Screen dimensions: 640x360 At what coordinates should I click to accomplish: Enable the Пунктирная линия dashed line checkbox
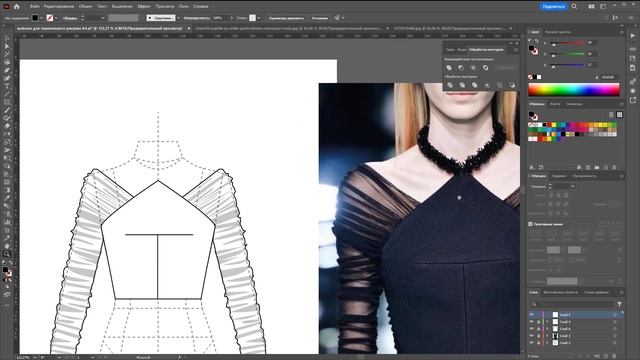[531, 224]
